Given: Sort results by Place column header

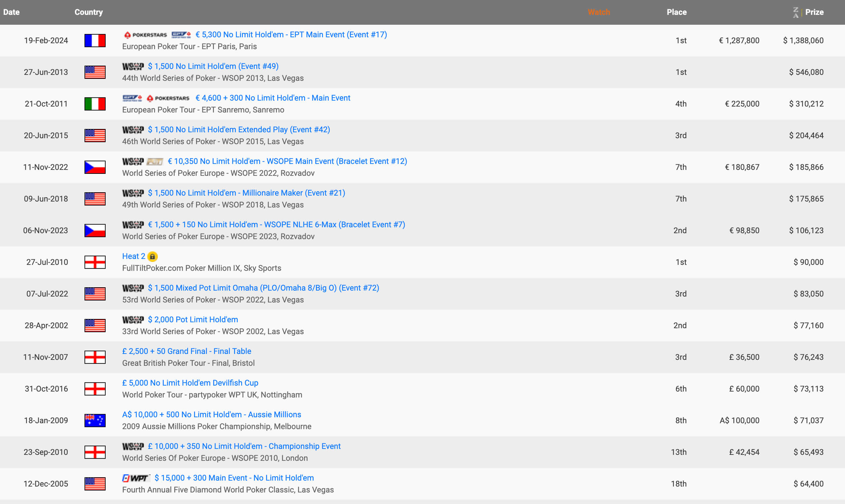Looking at the screenshot, I should click(676, 12).
